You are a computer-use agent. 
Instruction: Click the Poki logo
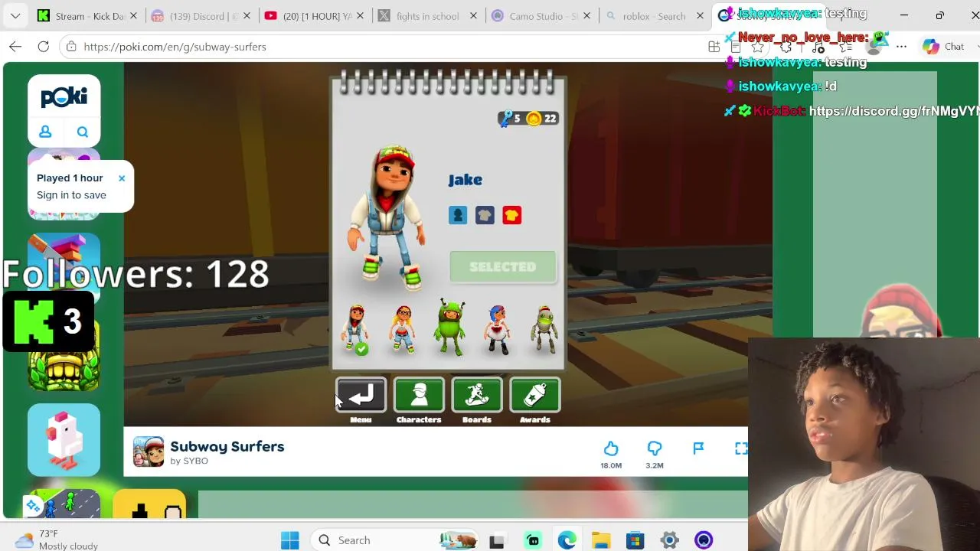(x=64, y=97)
